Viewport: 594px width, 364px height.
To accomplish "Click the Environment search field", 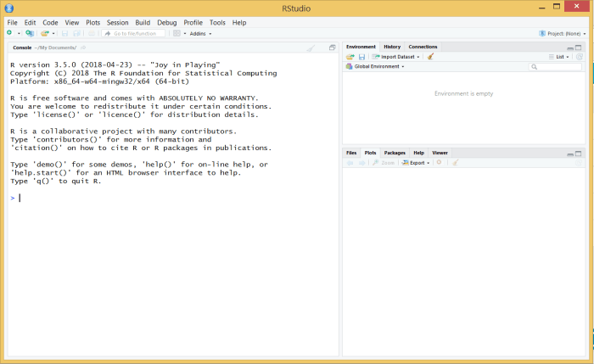I will (x=555, y=67).
